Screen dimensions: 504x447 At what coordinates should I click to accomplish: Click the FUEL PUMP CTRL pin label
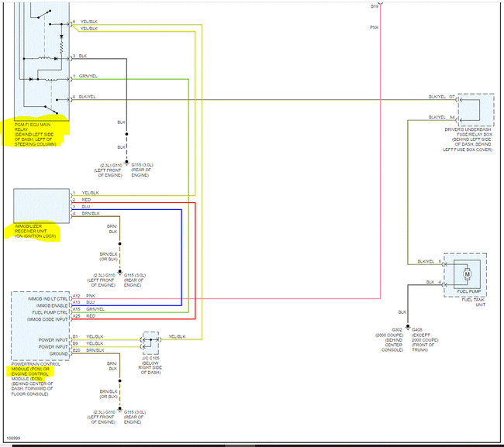[x=50, y=312]
